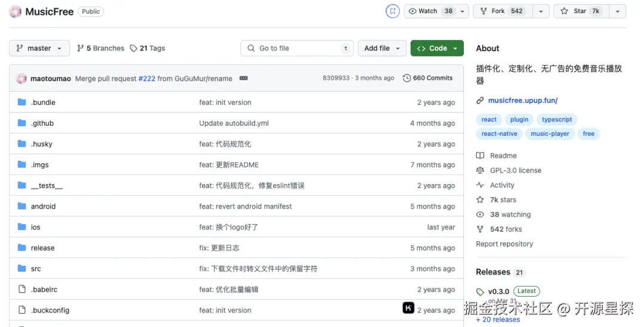644x327 pixels.
Task: Click the license scale icon
Action: [x=479, y=170]
